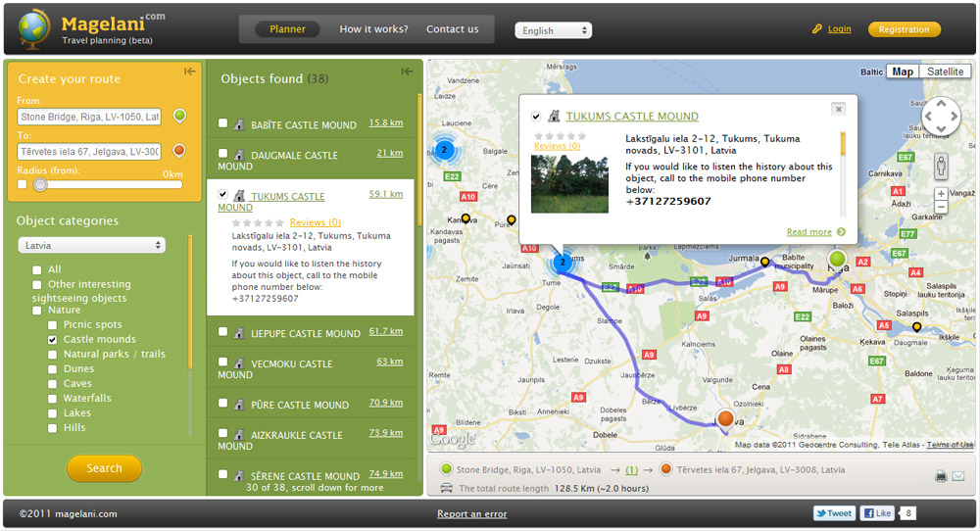Tick the Babīte Castle Mound checkbox
The height and width of the screenshot is (531, 980).
[223, 123]
